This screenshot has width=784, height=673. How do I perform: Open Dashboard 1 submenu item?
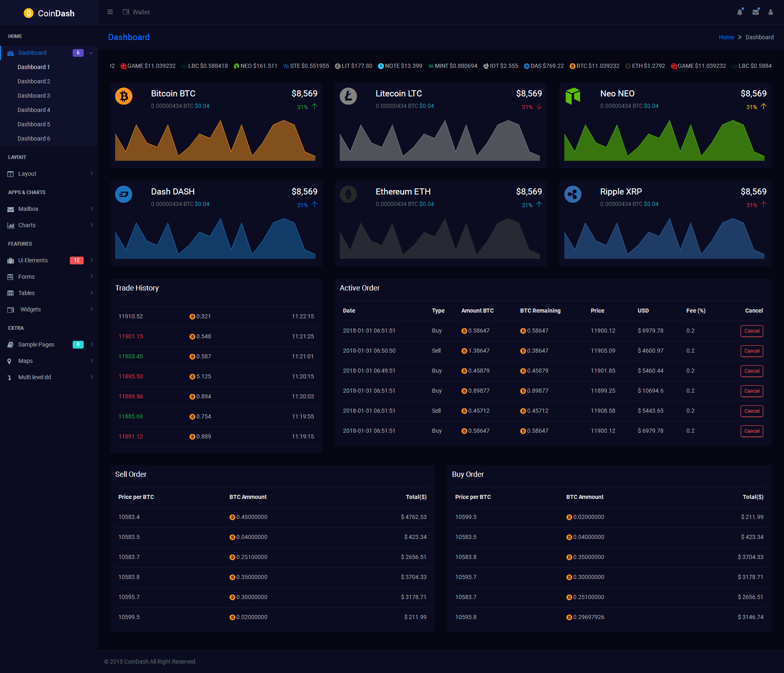[33, 67]
